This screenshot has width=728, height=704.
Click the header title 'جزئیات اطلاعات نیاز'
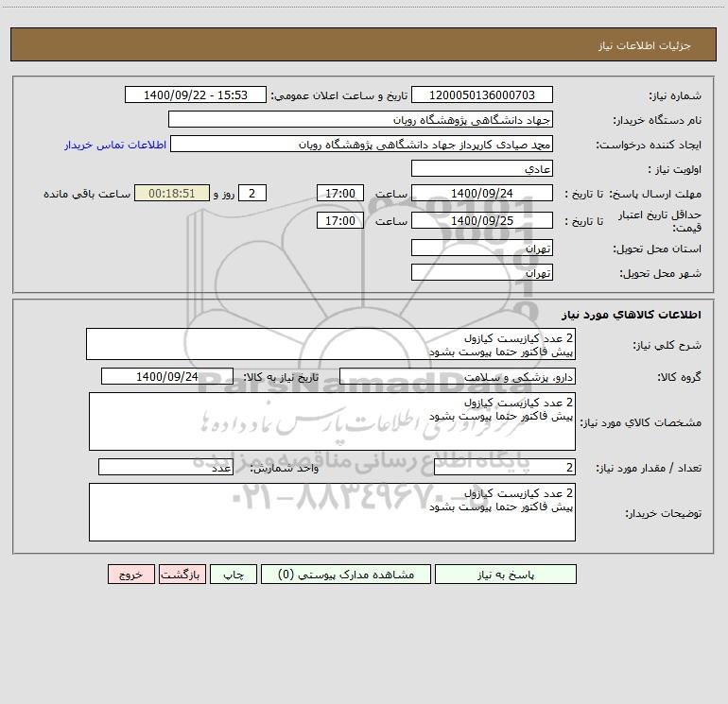tap(645, 45)
